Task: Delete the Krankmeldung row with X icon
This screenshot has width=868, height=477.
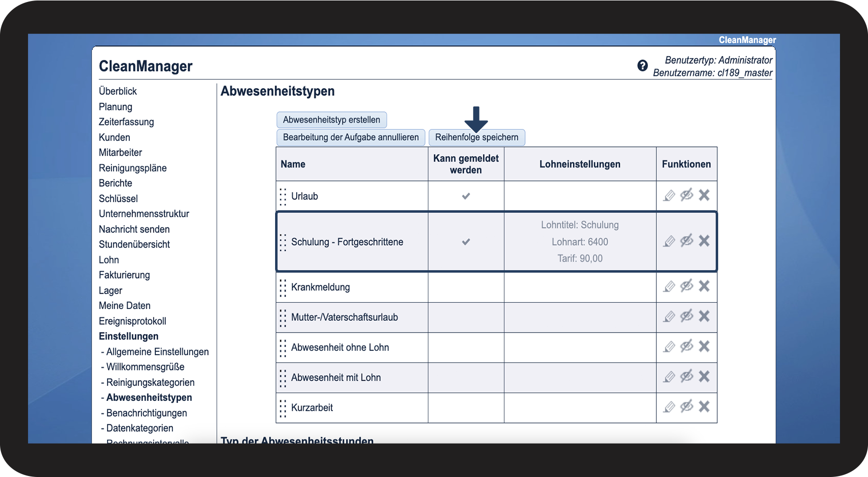Action: coord(704,286)
